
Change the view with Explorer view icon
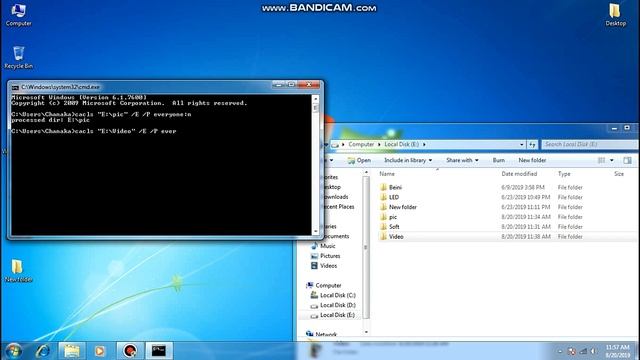pos(601,160)
